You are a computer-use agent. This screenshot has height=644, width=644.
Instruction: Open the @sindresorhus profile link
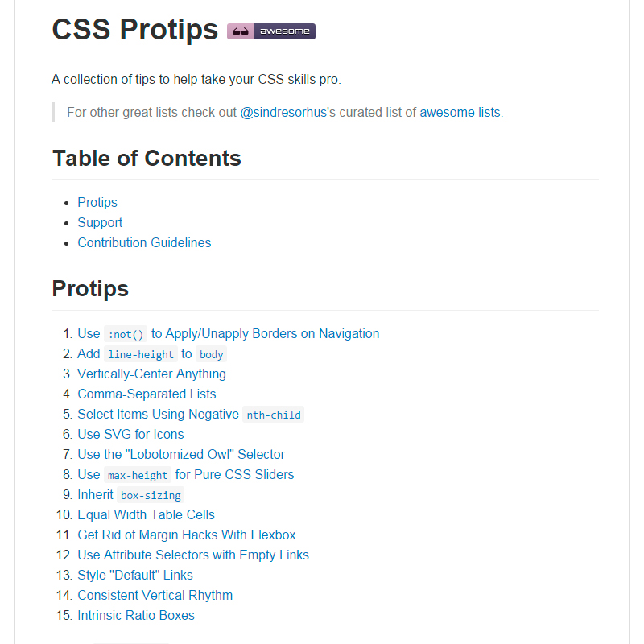pos(283,112)
